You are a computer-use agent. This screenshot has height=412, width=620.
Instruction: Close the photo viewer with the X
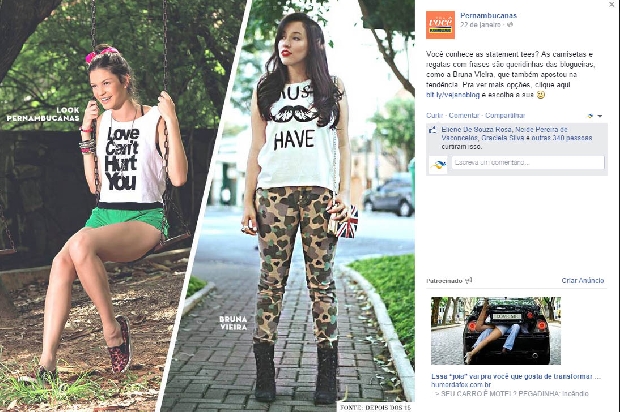[x=612, y=4]
